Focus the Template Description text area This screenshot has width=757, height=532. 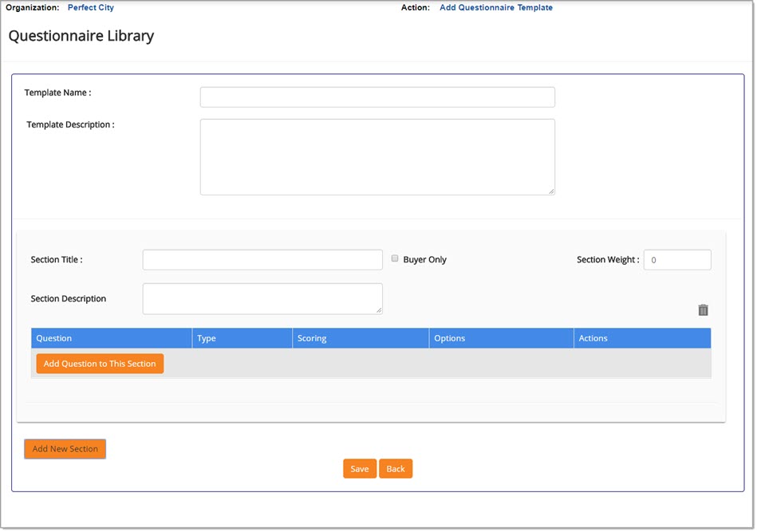(377, 156)
